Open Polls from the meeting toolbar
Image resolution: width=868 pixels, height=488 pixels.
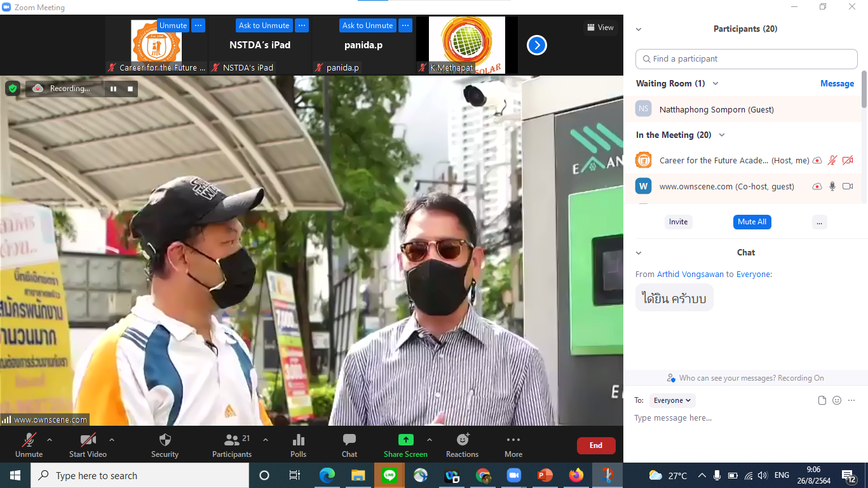point(298,440)
